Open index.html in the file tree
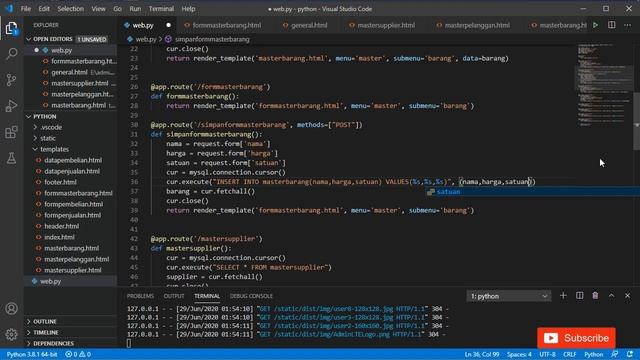The height and width of the screenshot is (360, 640). (x=71, y=237)
